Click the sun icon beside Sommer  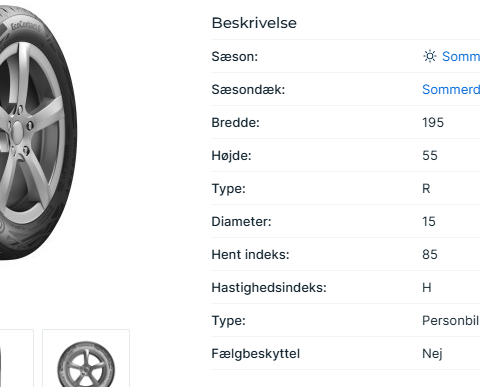click(430, 56)
